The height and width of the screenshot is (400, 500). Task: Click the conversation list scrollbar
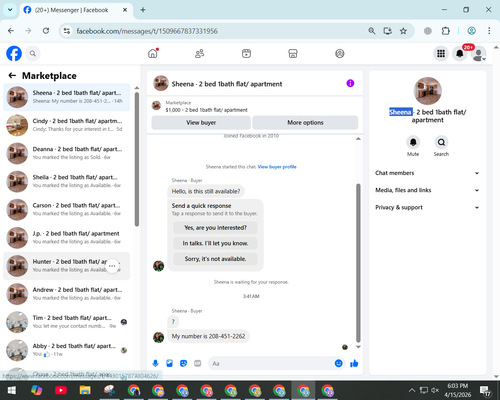coord(137,159)
